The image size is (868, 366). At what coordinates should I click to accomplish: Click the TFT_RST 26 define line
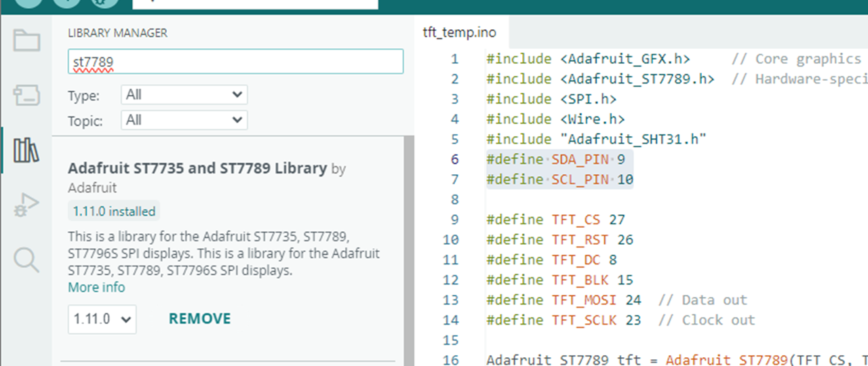(559, 240)
